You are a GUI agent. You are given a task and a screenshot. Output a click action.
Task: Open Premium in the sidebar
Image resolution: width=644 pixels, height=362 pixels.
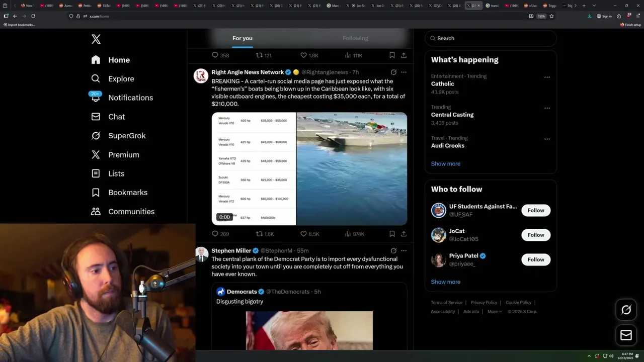click(x=115, y=155)
